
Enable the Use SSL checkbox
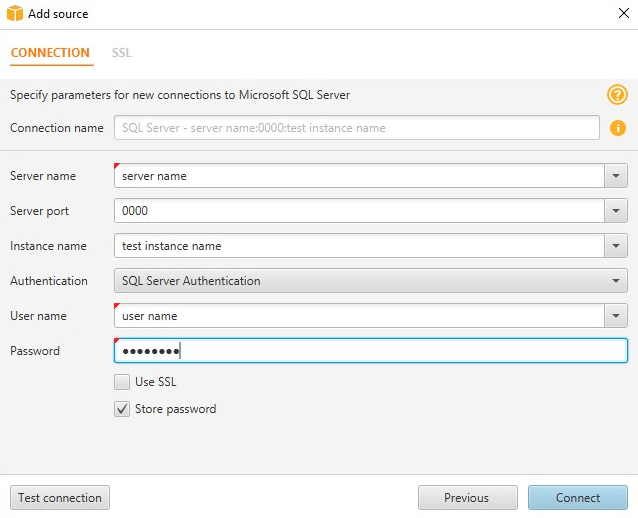click(122, 382)
